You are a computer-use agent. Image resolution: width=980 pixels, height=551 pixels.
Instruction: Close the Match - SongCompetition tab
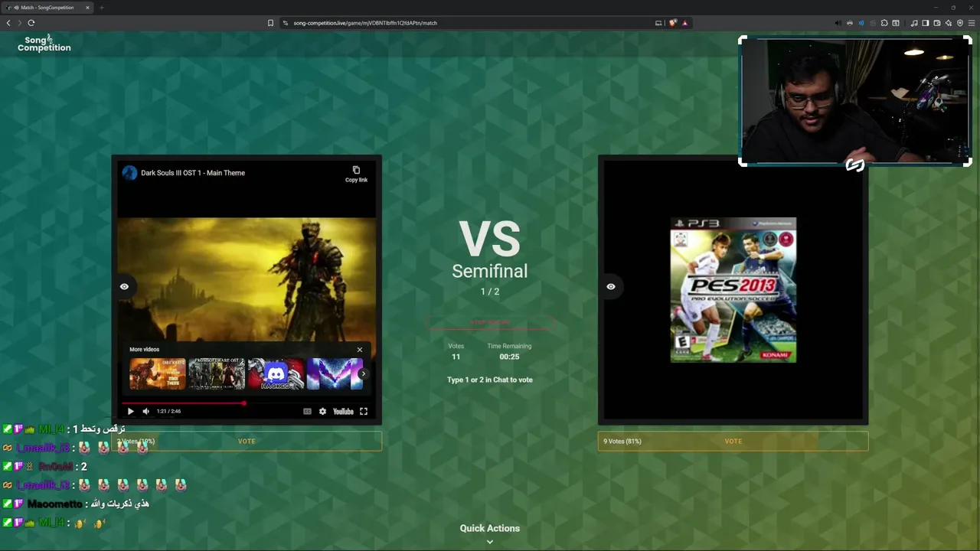(x=87, y=8)
